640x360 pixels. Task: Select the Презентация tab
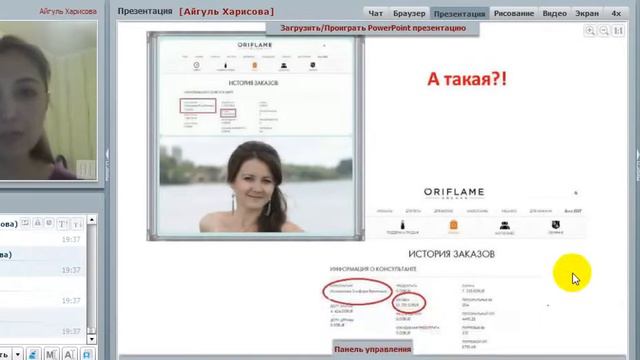point(459,13)
